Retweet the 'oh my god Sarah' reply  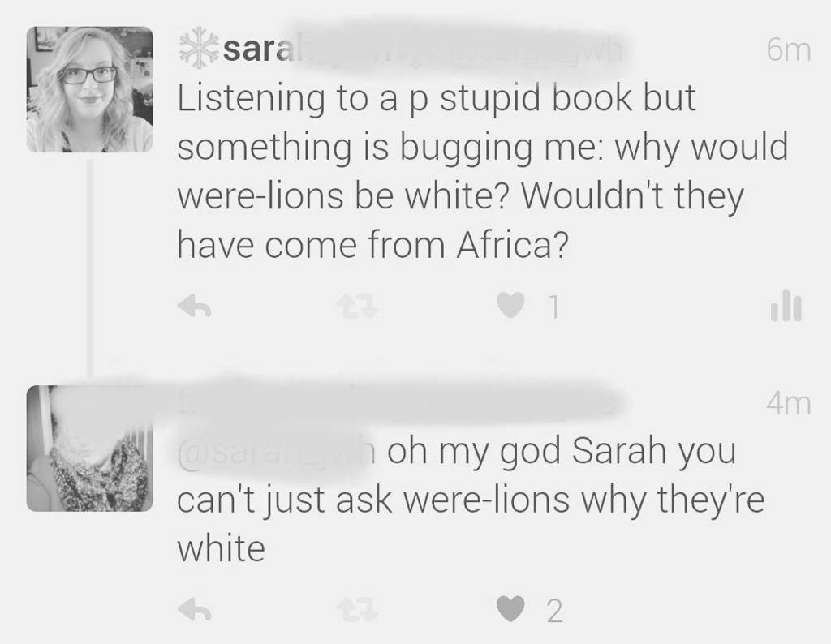point(359,609)
